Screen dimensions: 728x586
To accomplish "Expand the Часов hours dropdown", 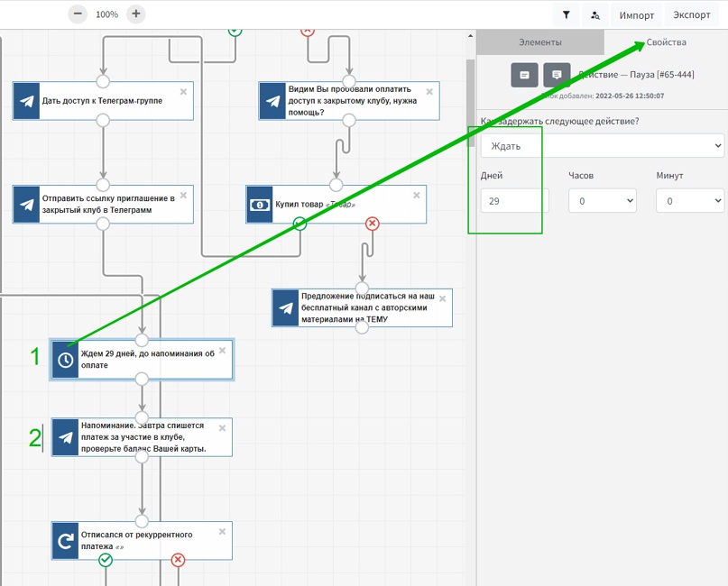I will click(602, 201).
